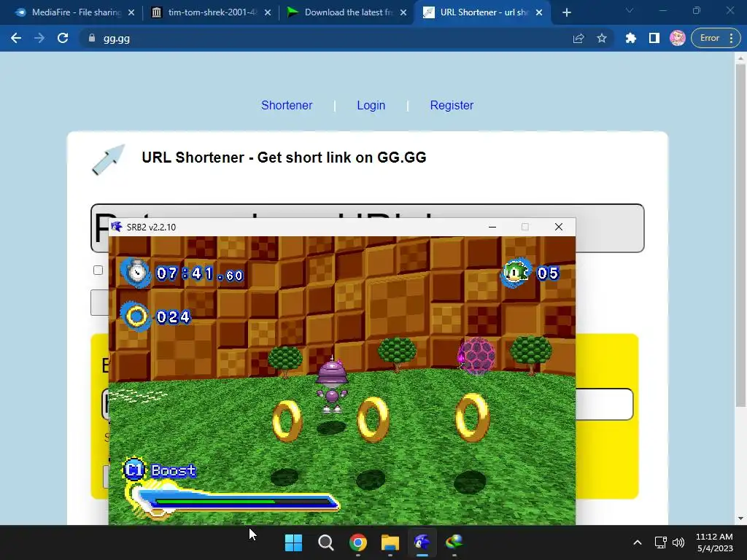
Task: Click the forward navigation arrow
Action: point(39,38)
